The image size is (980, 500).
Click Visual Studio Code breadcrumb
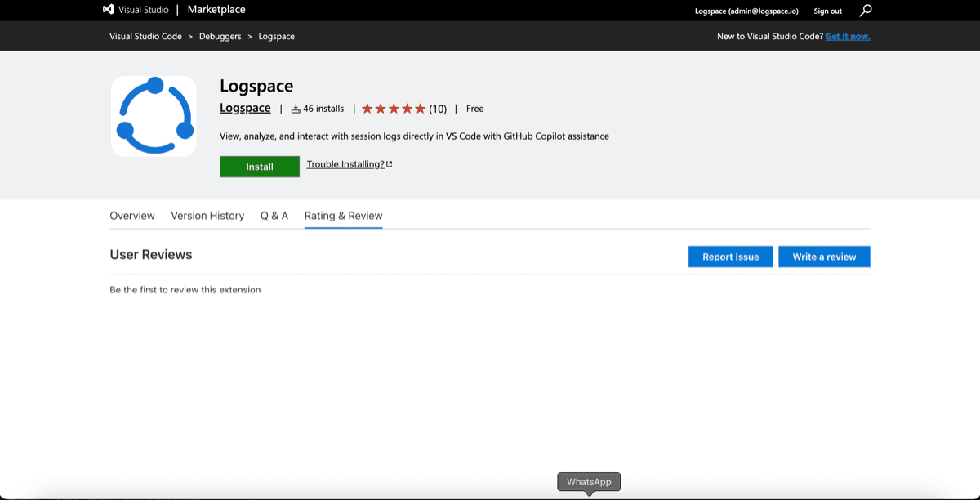click(x=146, y=37)
